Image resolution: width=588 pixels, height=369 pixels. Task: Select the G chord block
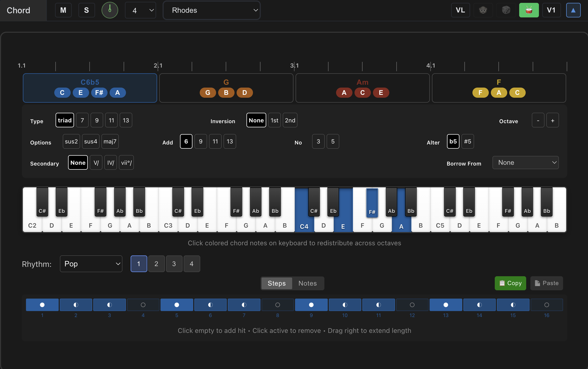pyautogui.click(x=226, y=88)
